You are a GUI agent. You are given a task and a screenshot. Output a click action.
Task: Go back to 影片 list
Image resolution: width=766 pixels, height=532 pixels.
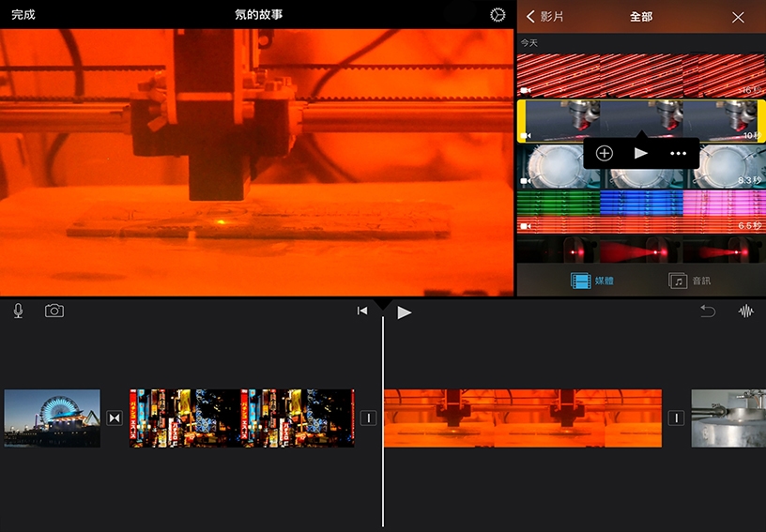[545, 17]
